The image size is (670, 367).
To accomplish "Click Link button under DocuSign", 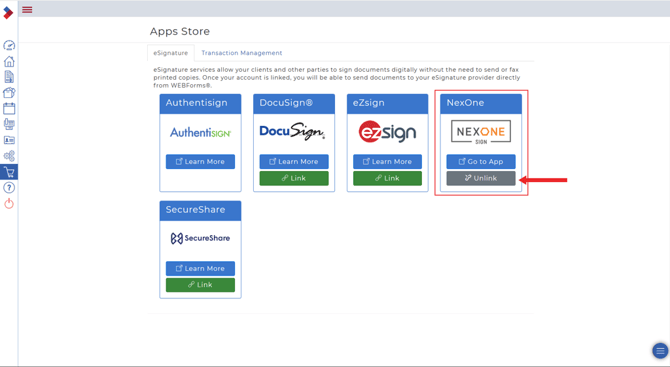I will click(294, 178).
